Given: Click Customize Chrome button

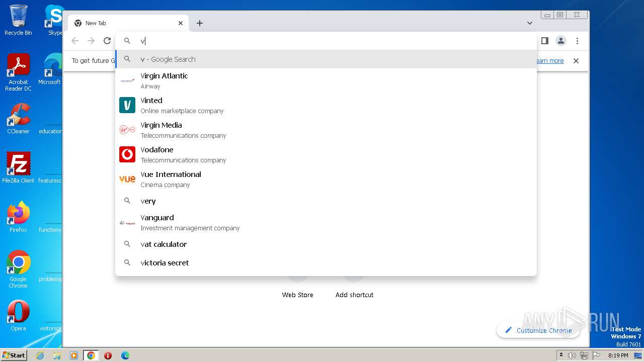Looking at the screenshot, I should coord(538,330).
